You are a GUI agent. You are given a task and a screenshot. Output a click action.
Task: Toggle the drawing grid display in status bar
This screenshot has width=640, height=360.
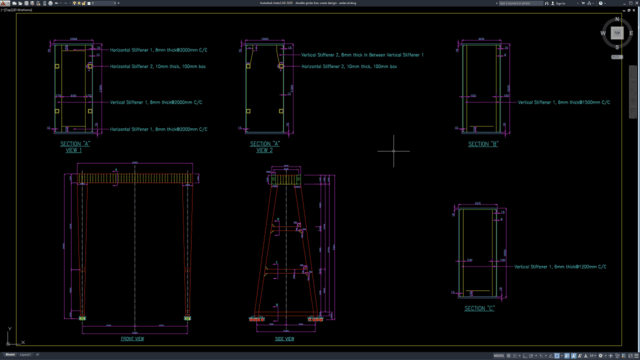(509, 356)
